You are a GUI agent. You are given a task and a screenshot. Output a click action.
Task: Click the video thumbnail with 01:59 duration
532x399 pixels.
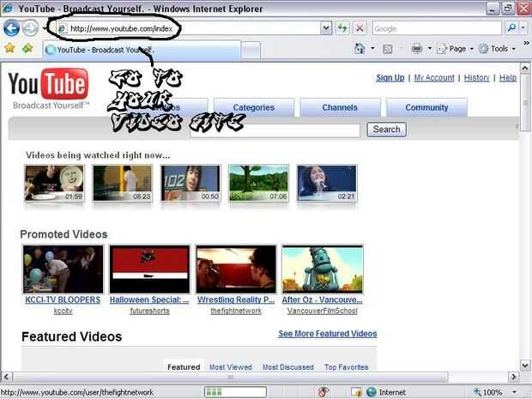54,184
